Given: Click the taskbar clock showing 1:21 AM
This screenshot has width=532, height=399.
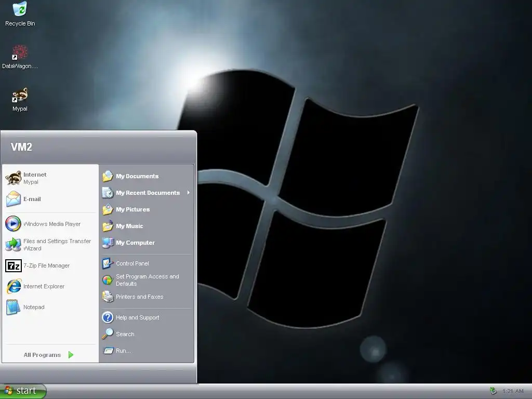Looking at the screenshot, I should [513, 391].
